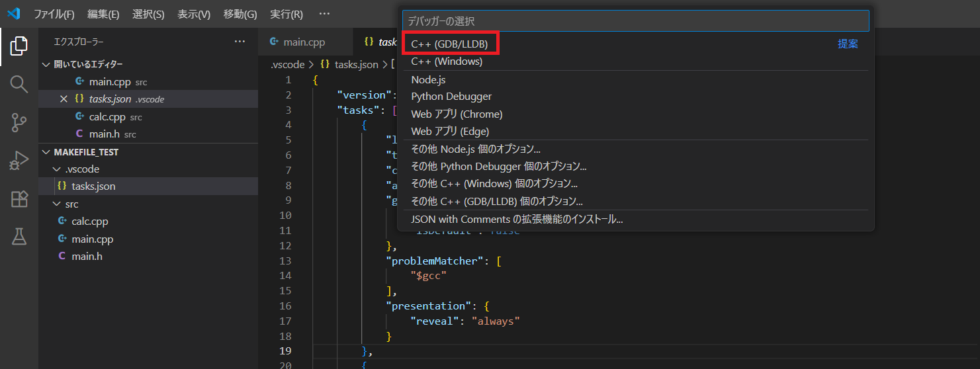Choose JSON with Comments extension install option
This screenshot has width=980, height=369.
(x=635, y=219)
